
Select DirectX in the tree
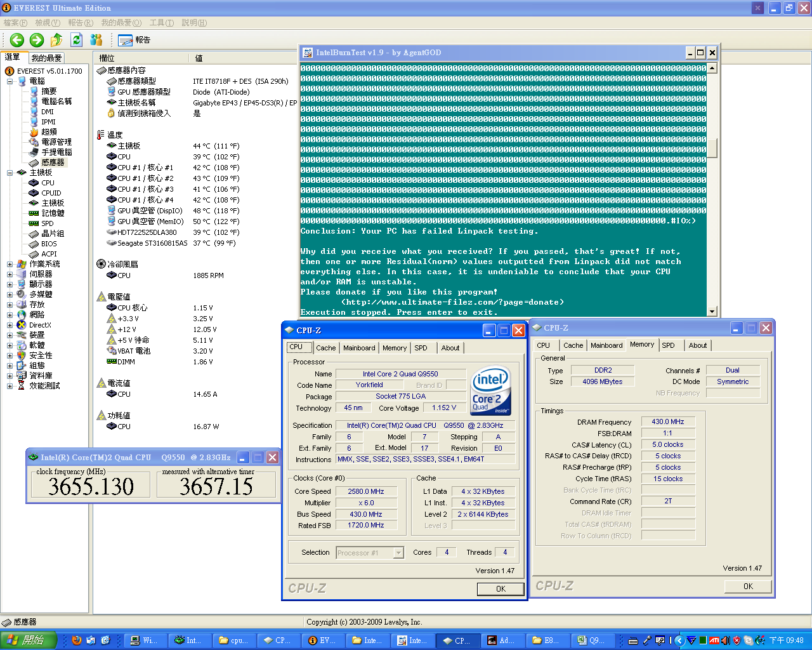[x=40, y=325]
